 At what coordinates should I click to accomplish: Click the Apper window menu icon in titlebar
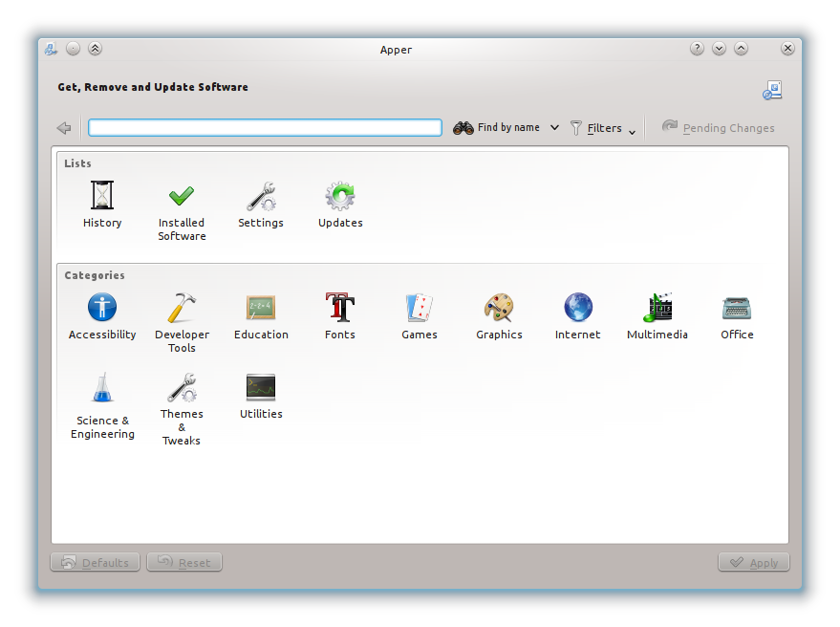pos(51,49)
